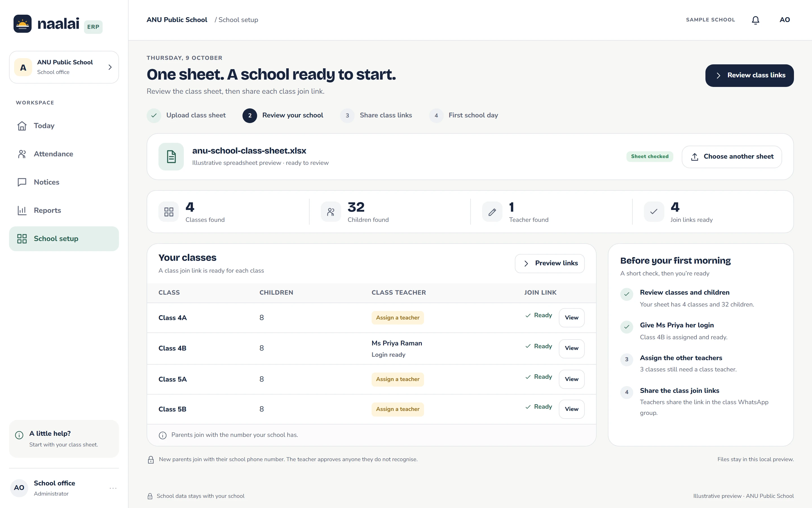Click Ms Priya Raman teacher name
The width and height of the screenshot is (812, 508).
pos(397,343)
